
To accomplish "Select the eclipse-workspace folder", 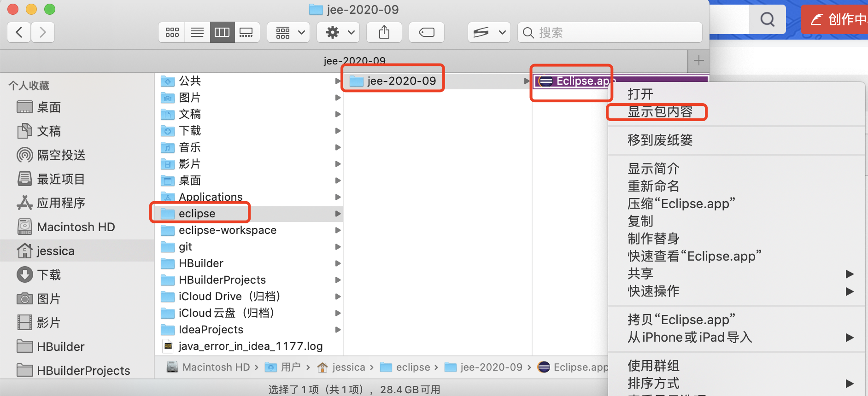I will pos(249,230).
